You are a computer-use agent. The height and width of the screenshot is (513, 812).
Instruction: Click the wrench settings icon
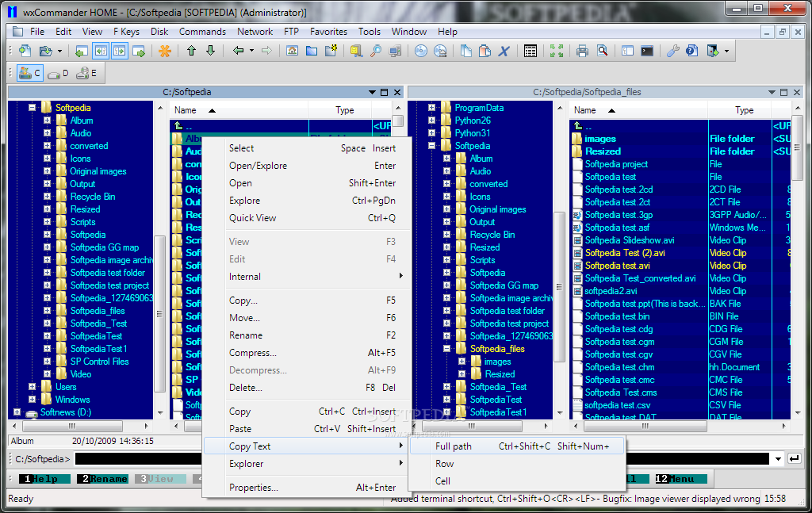point(672,51)
